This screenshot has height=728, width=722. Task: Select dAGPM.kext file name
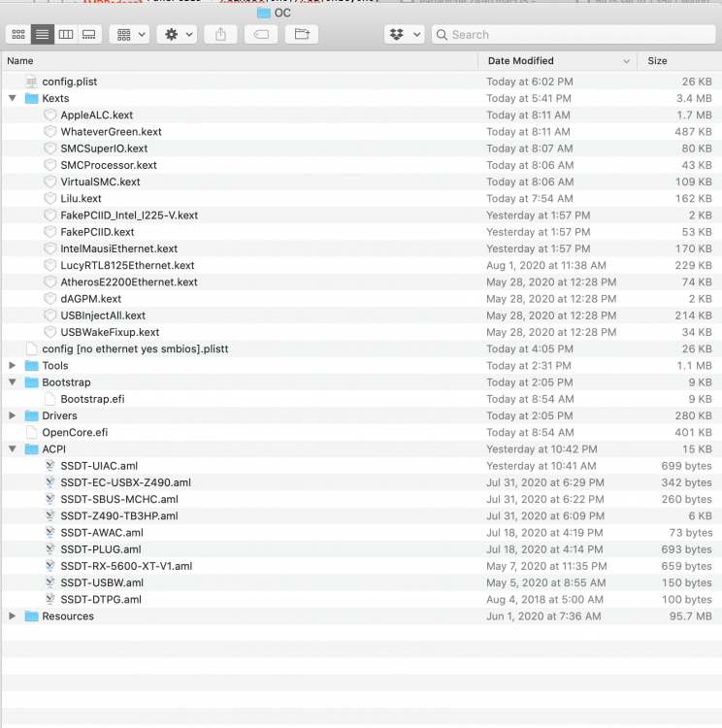(90, 299)
